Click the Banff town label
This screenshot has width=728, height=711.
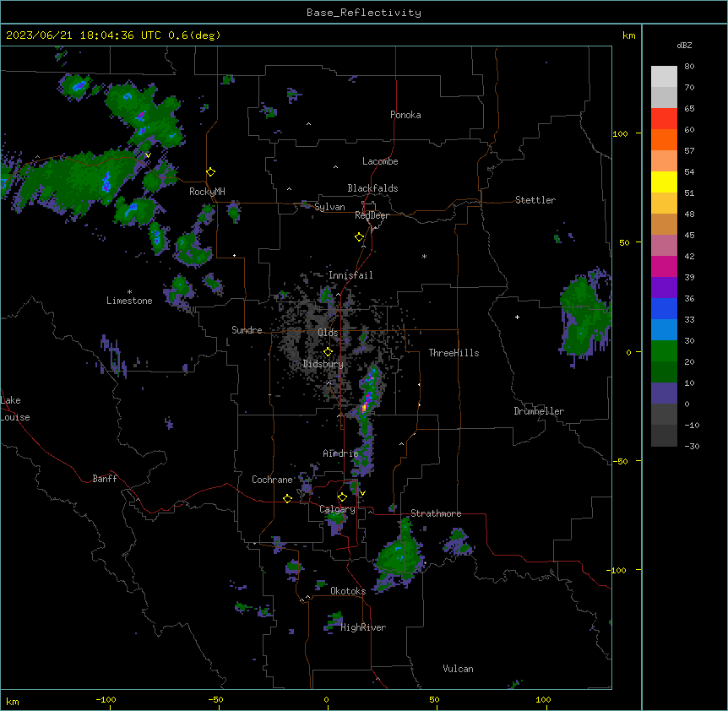tap(105, 479)
